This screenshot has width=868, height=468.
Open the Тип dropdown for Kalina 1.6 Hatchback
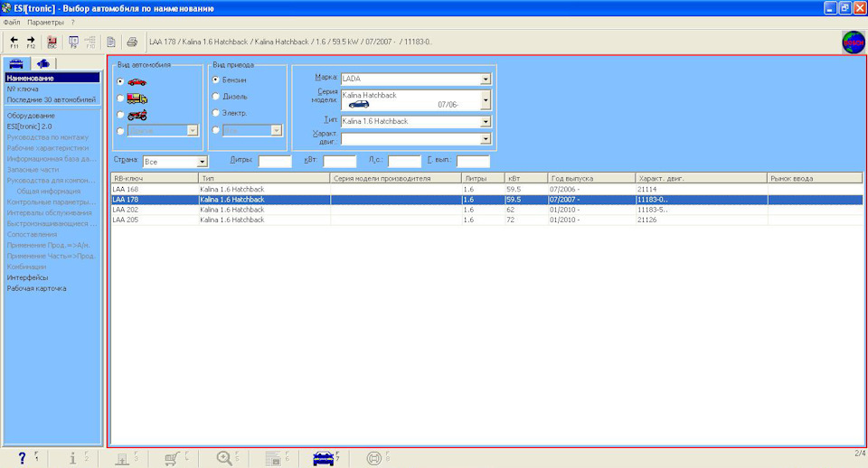pos(486,121)
